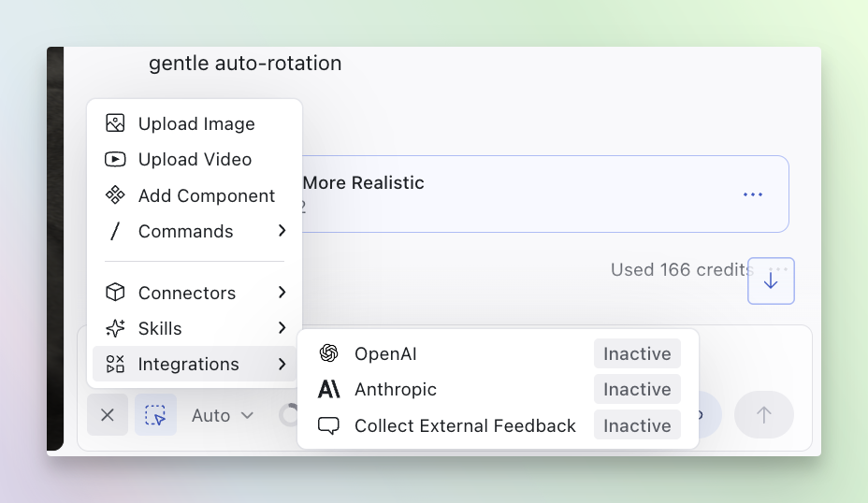Select the Integrations menu item
Viewport: 868px width, 503px height.
coord(188,364)
